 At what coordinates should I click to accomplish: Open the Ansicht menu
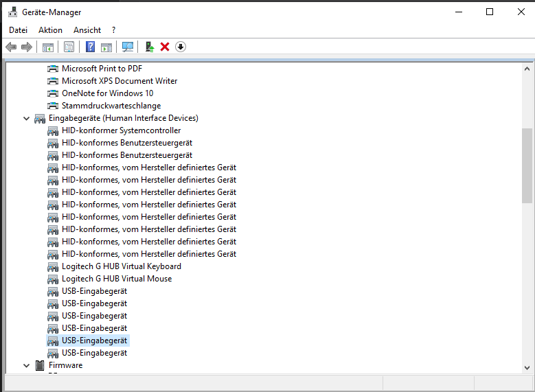tap(87, 30)
